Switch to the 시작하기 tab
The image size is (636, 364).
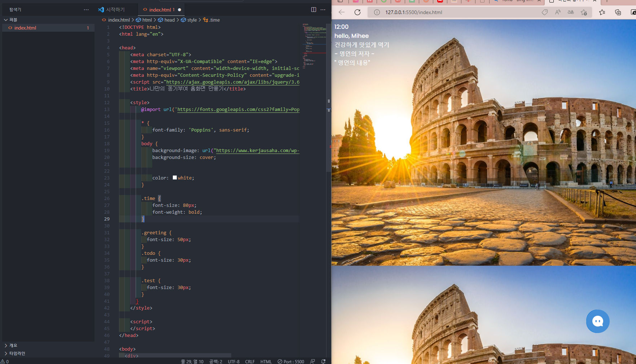[x=116, y=10]
